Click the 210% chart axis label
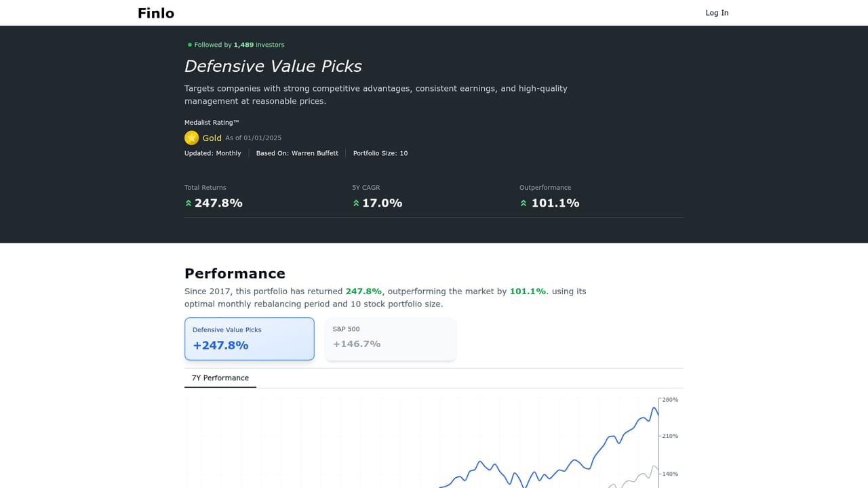 point(670,436)
